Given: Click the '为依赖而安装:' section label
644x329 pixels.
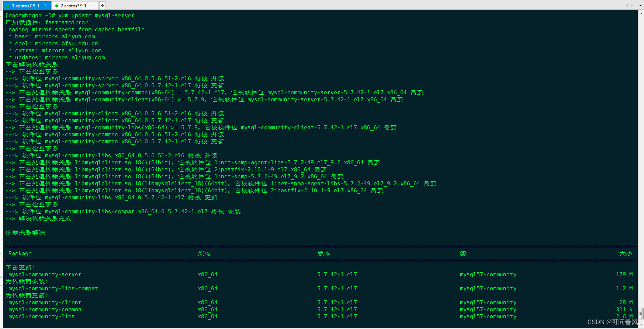Looking at the screenshot, I should coord(27,281).
